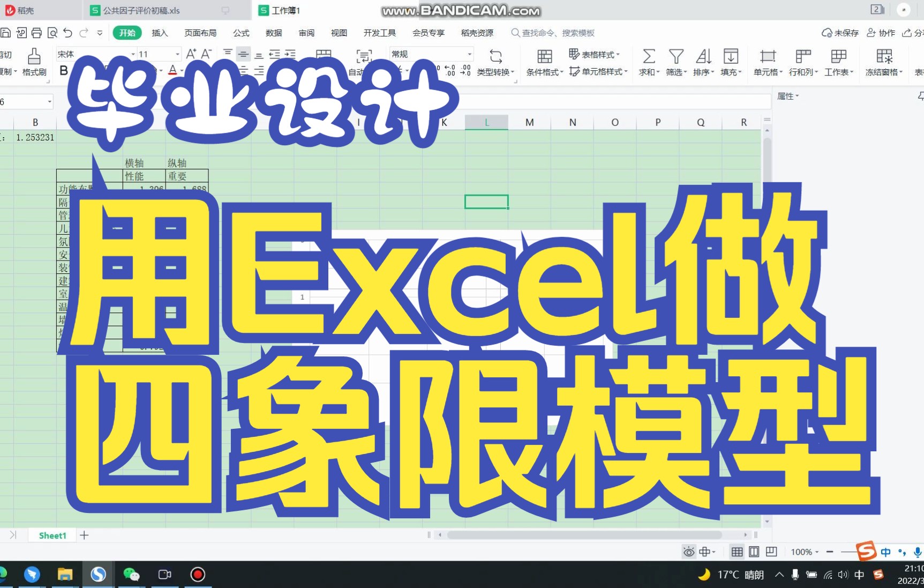
Task: Expand the number format 常规 dropdown
Action: coord(470,54)
